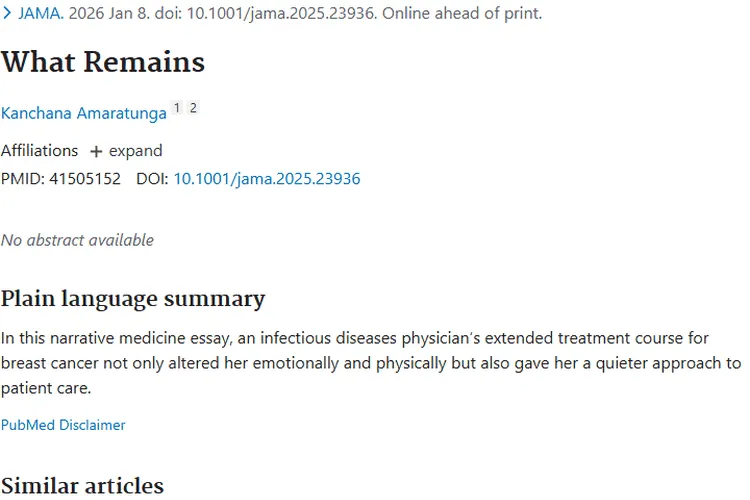
Task: Click the 'Plain language summary' heading
Action: pyautogui.click(x=133, y=298)
